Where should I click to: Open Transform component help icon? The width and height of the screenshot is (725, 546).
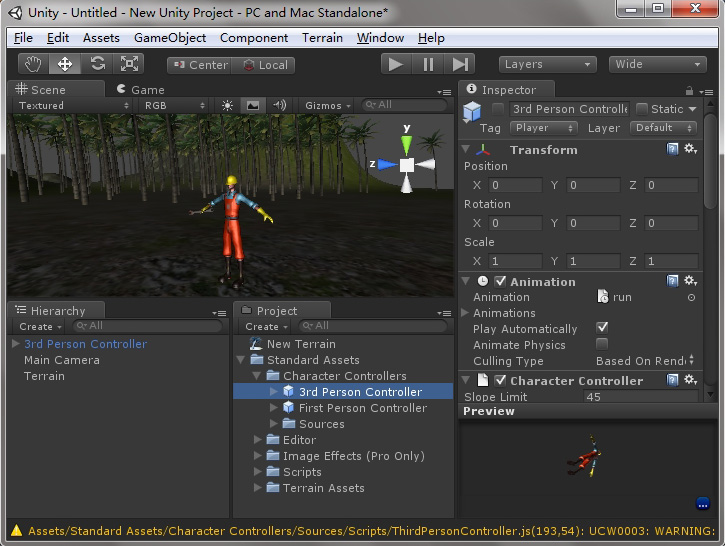point(672,149)
